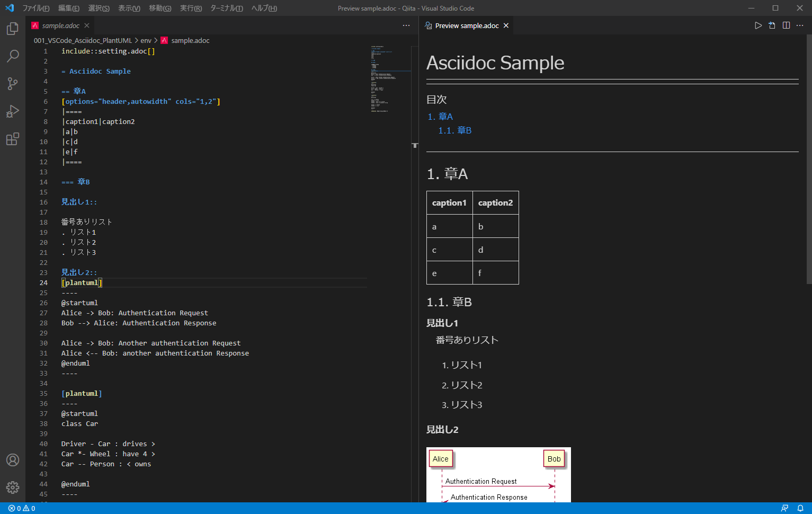Viewport: 812px width, 514px height.
Task: Open the Source Control view
Action: (x=12, y=84)
